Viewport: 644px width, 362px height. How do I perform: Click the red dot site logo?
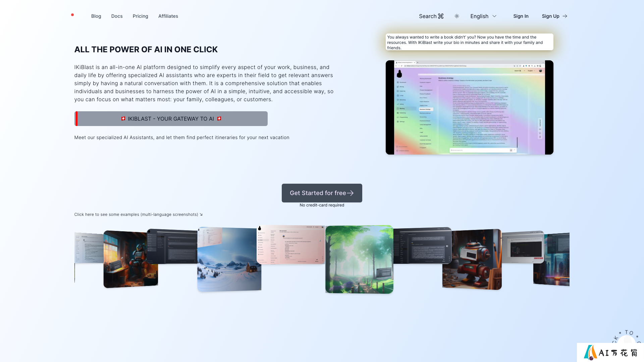[x=72, y=15]
